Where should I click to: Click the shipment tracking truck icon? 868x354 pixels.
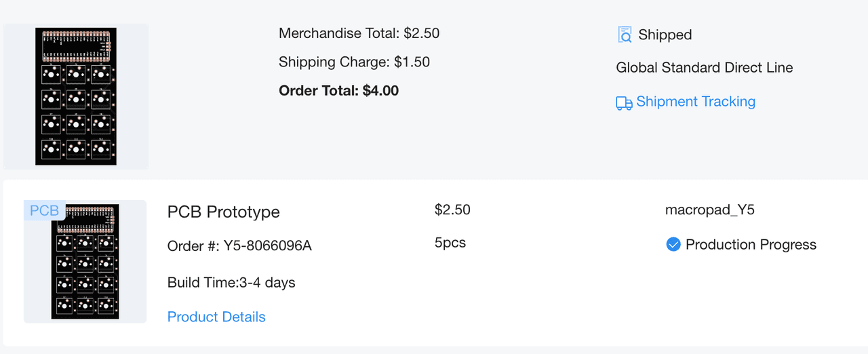624,103
